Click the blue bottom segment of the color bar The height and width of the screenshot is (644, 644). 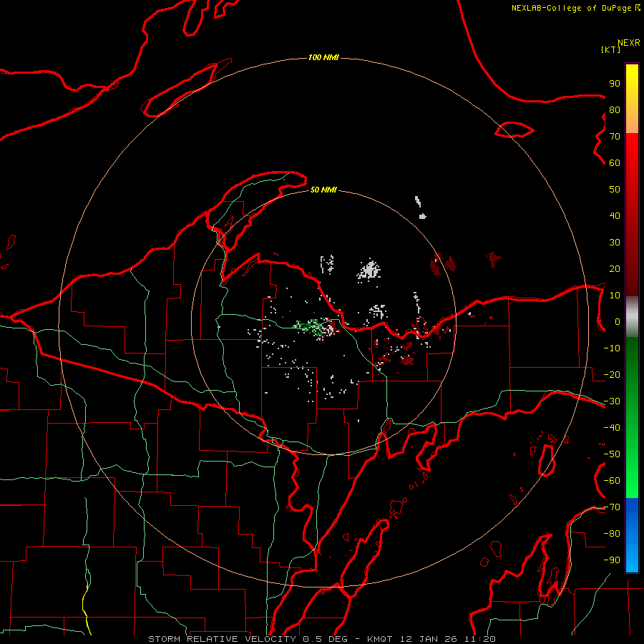(x=632, y=535)
